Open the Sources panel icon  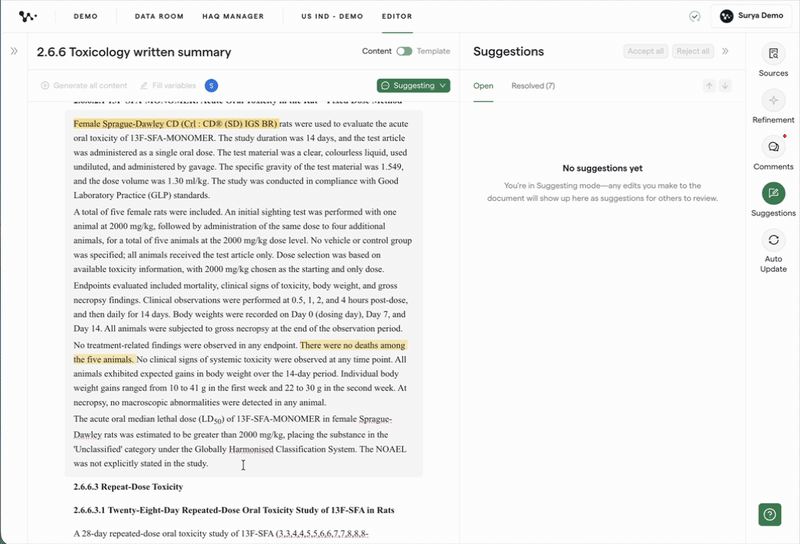(773, 54)
